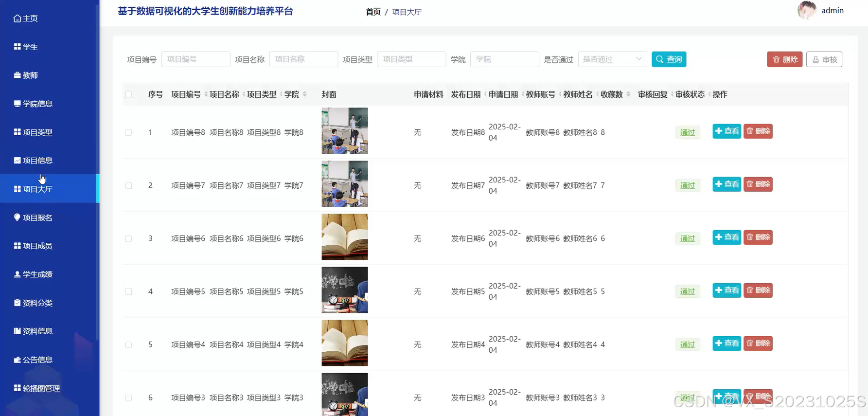Click the monitor icon beside 学院信息
Viewport: 868px width, 416px height.
(18, 104)
